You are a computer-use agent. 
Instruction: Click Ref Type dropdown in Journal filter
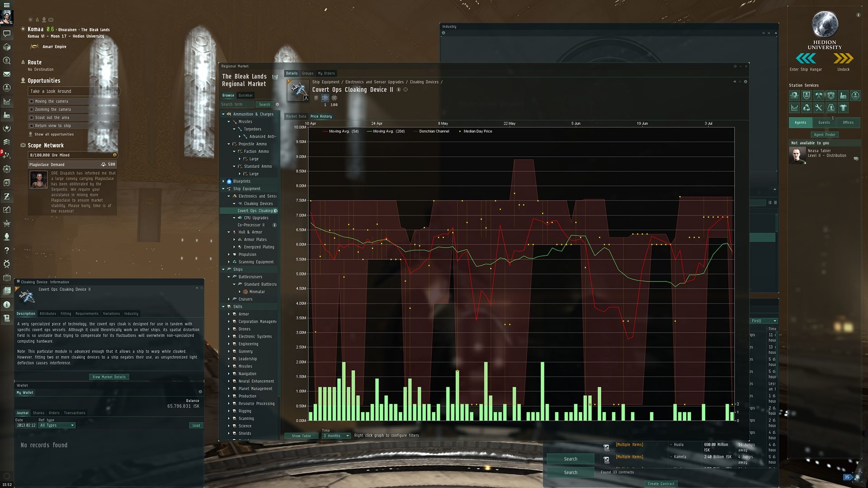[56, 426]
